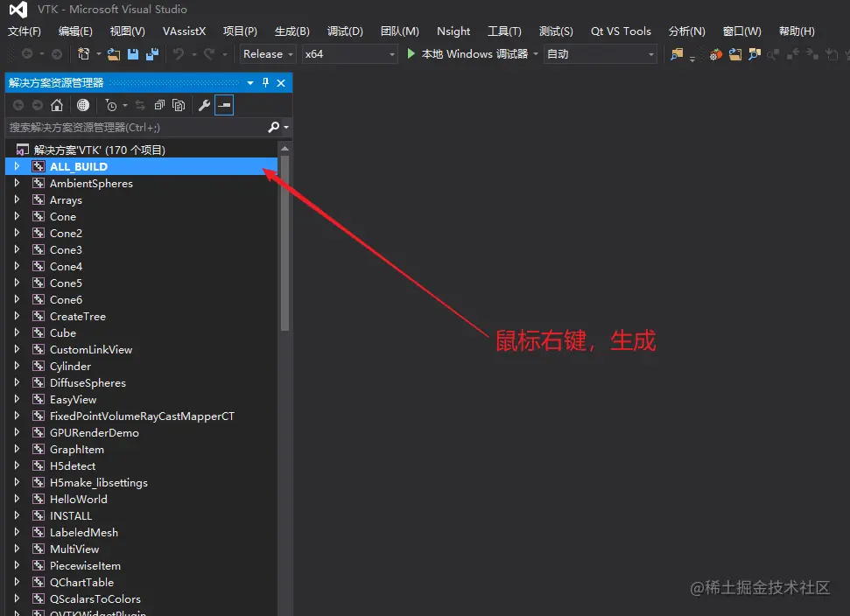Expand the Cube project node

[x=17, y=332]
